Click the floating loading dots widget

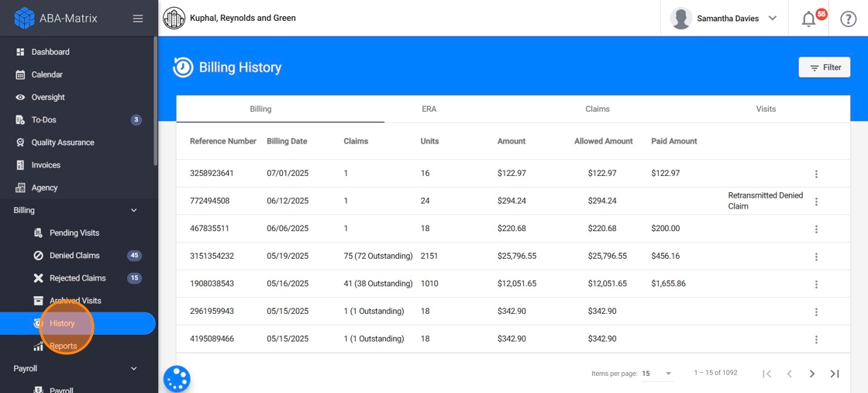(177, 379)
